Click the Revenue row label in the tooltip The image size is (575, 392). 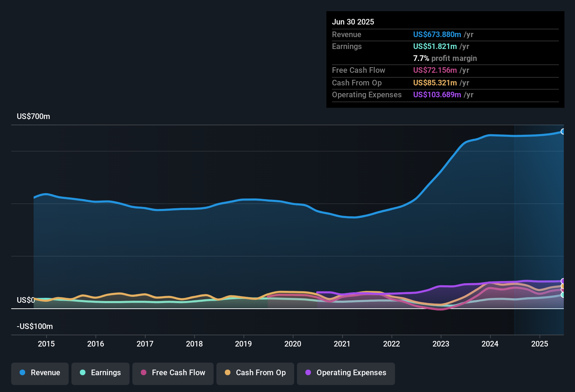tap(347, 34)
